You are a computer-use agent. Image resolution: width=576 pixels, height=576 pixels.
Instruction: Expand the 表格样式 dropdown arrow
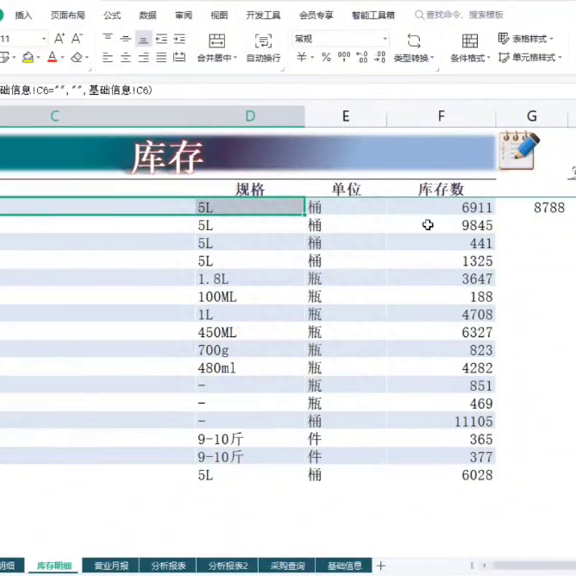coord(551,39)
